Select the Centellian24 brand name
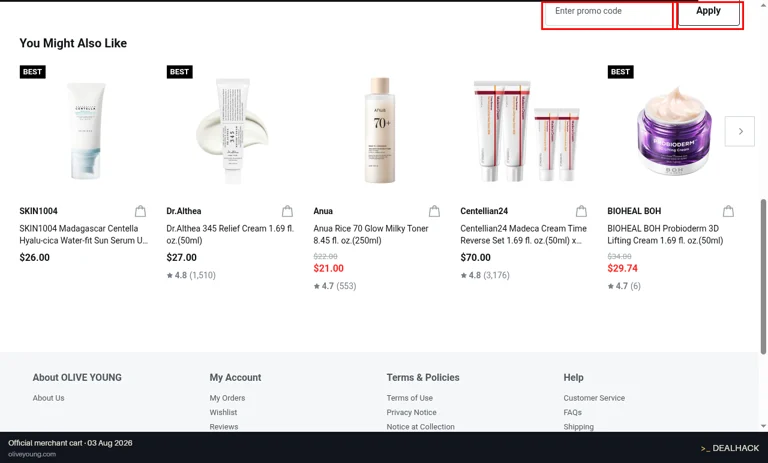 484,211
